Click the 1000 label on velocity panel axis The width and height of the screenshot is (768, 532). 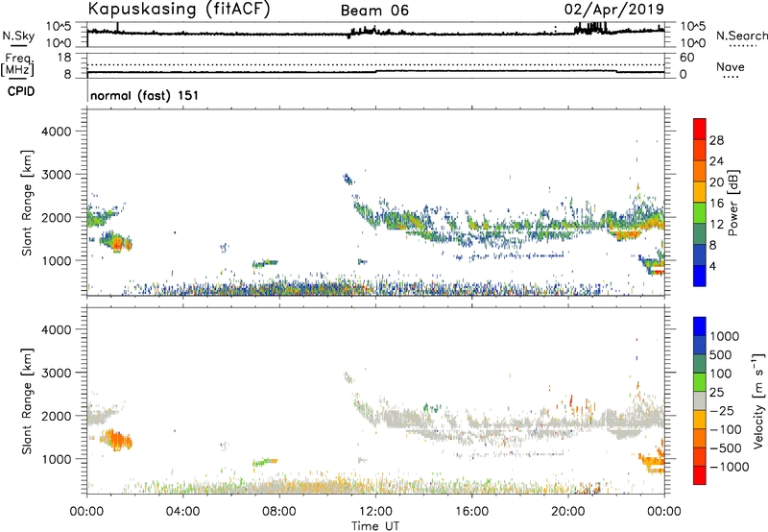[x=56, y=459]
